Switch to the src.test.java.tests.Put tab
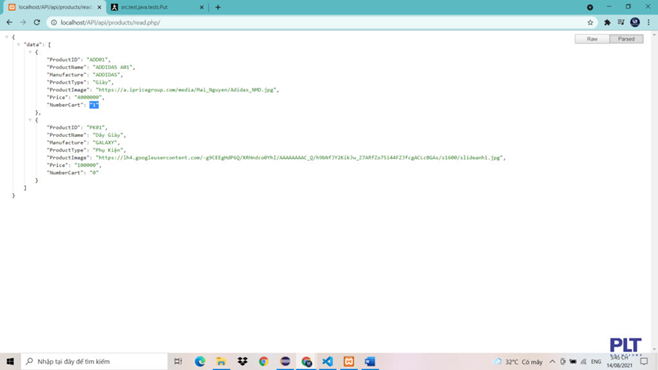Image resolution: width=658 pixels, height=370 pixels. [157, 7]
